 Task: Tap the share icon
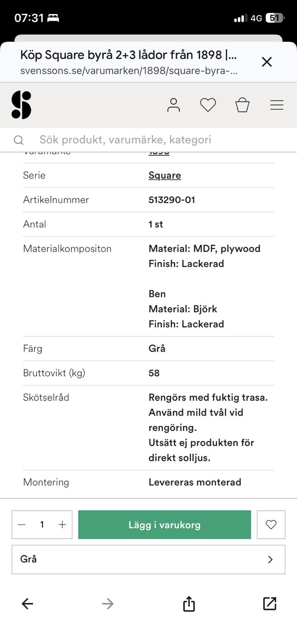[189, 604]
